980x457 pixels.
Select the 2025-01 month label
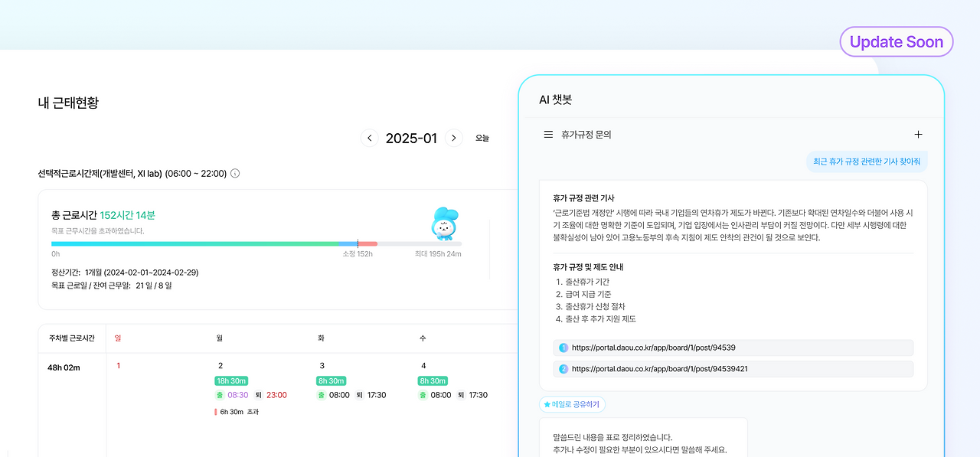point(411,139)
